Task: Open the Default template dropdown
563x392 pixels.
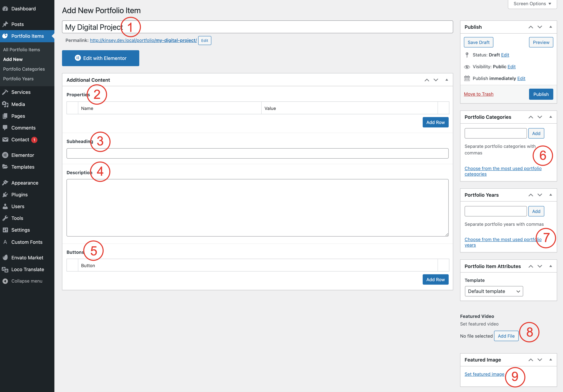Action: [x=494, y=291]
